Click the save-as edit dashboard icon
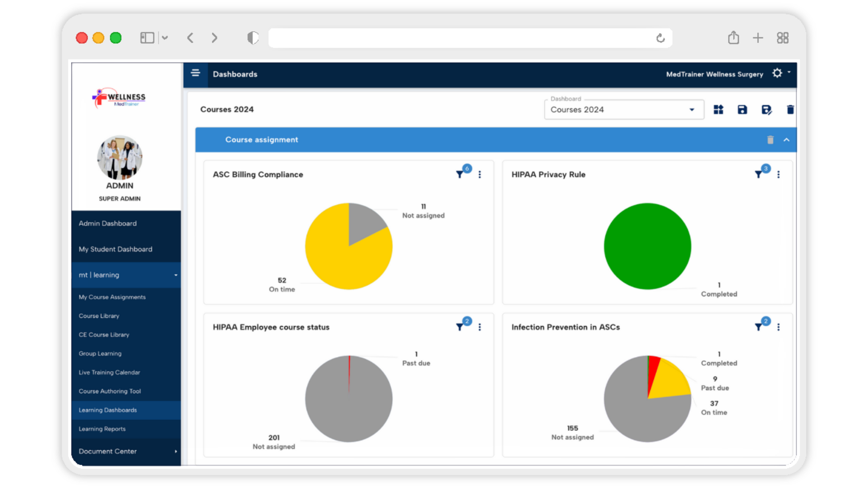Screen dimensions: 868x488 [766, 110]
